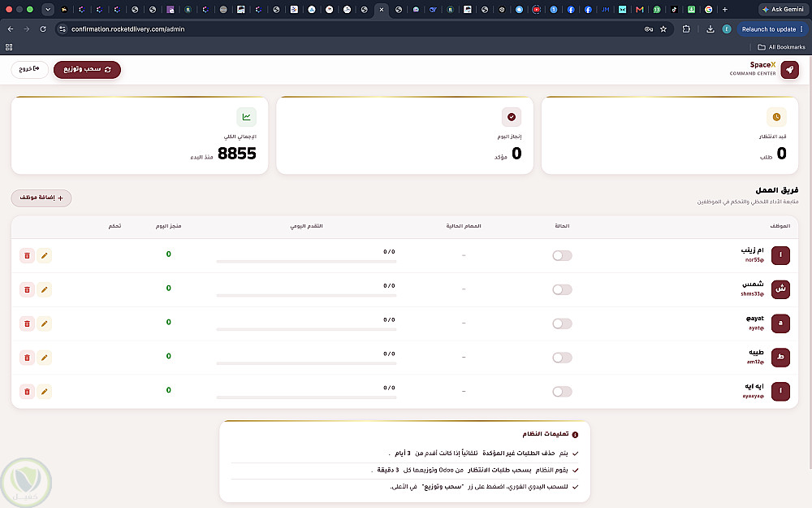The height and width of the screenshot is (508, 812).
Task: Click the سحب وتوزيع button
Action: [87, 69]
